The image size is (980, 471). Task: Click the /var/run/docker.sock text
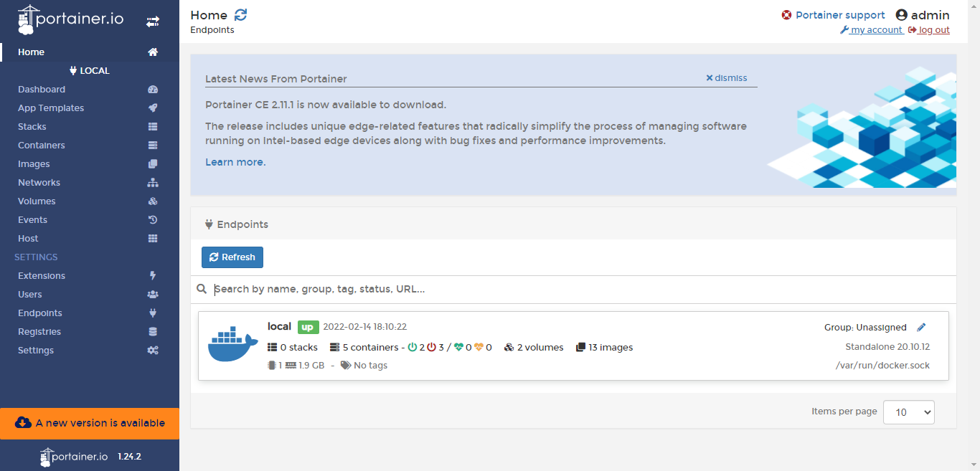[x=882, y=366]
